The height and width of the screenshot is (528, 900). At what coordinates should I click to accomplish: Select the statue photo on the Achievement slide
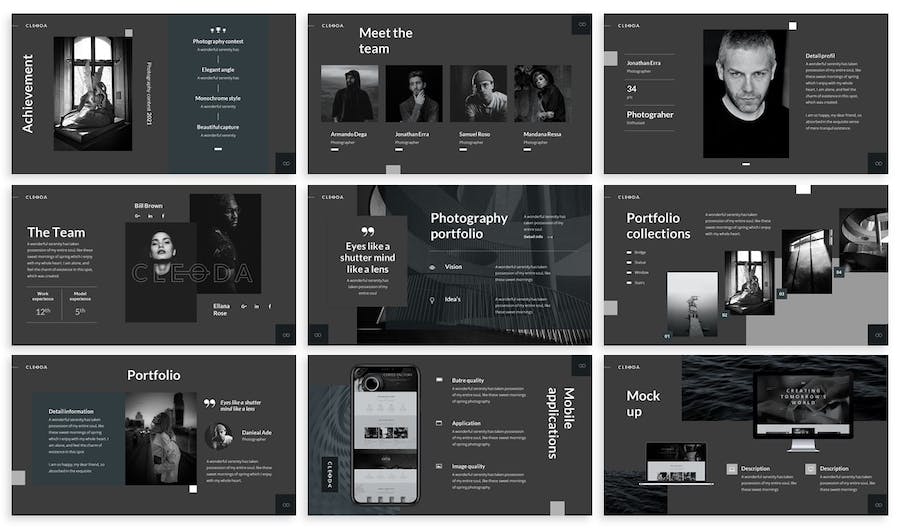[x=93, y=94]
